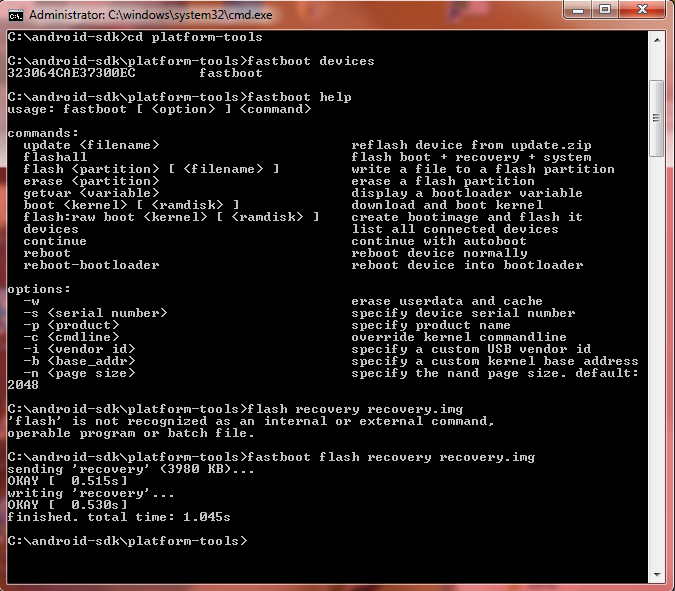Click the '2048' default page size value
Screen dimensions: 675x591
(x=23, y=385)
